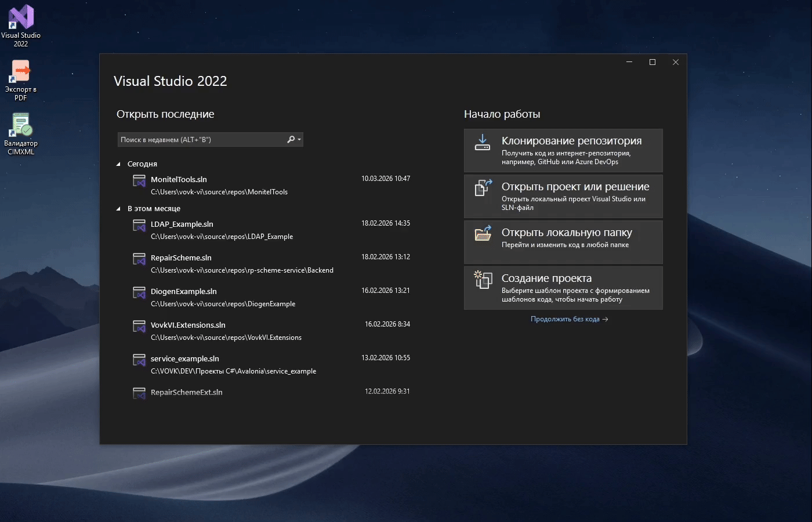Collapse the В этом месяце group

[x=118, y=209]
